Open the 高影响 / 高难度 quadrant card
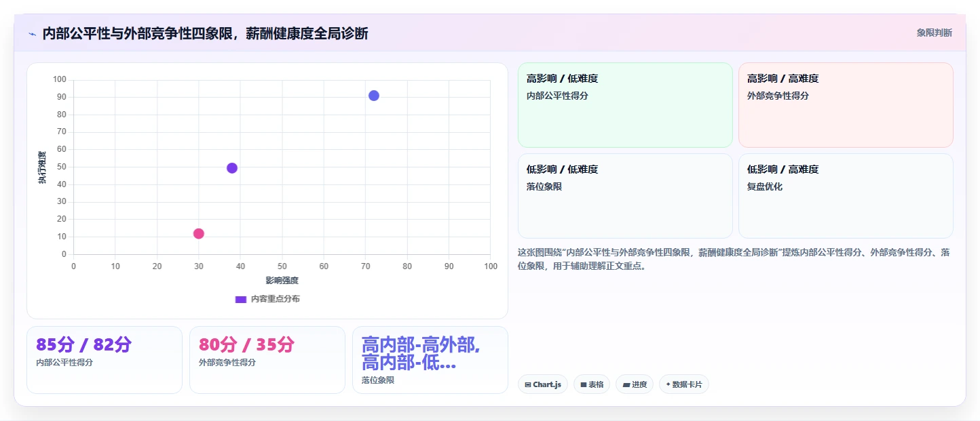 pos(846,105)
